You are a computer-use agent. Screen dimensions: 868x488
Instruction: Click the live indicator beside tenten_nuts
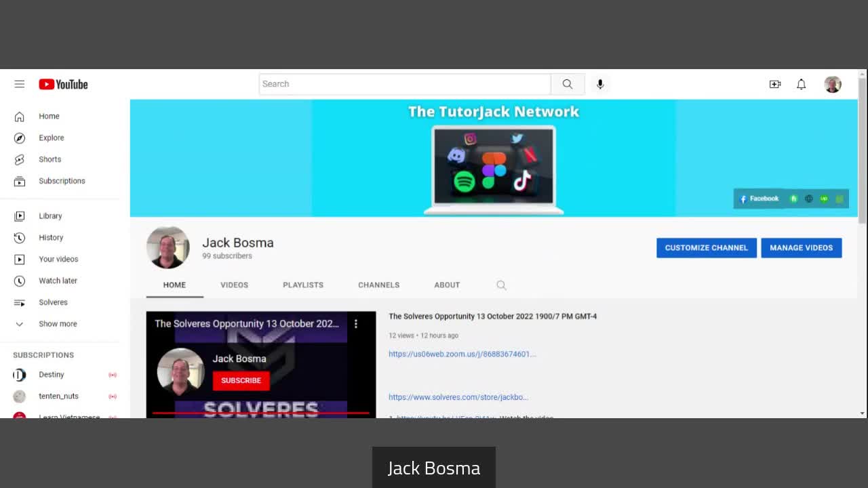tap(113, 396)
